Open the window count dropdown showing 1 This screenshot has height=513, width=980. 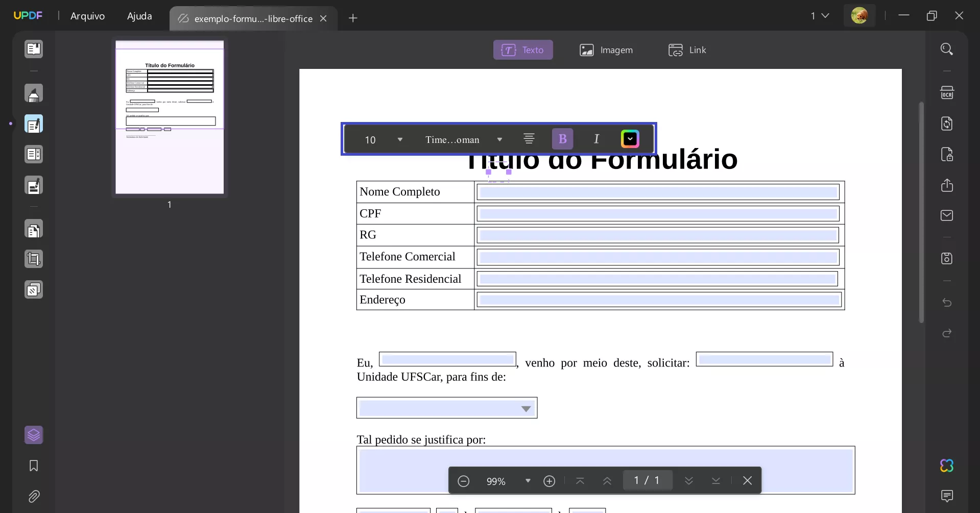click(820, 16)
